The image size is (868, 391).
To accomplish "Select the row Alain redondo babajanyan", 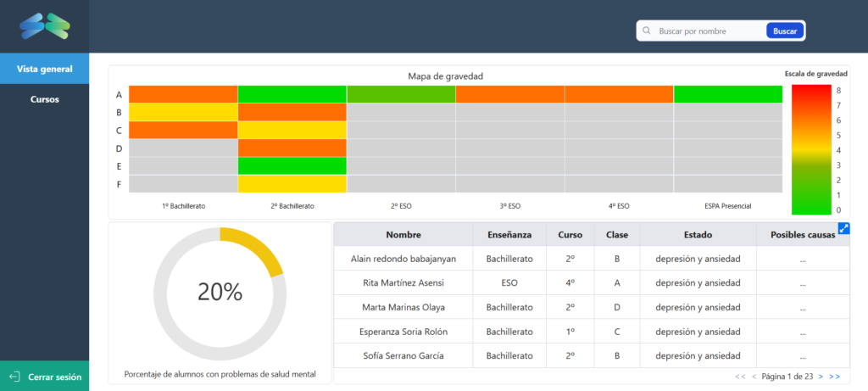I will (x=592, y=259).
